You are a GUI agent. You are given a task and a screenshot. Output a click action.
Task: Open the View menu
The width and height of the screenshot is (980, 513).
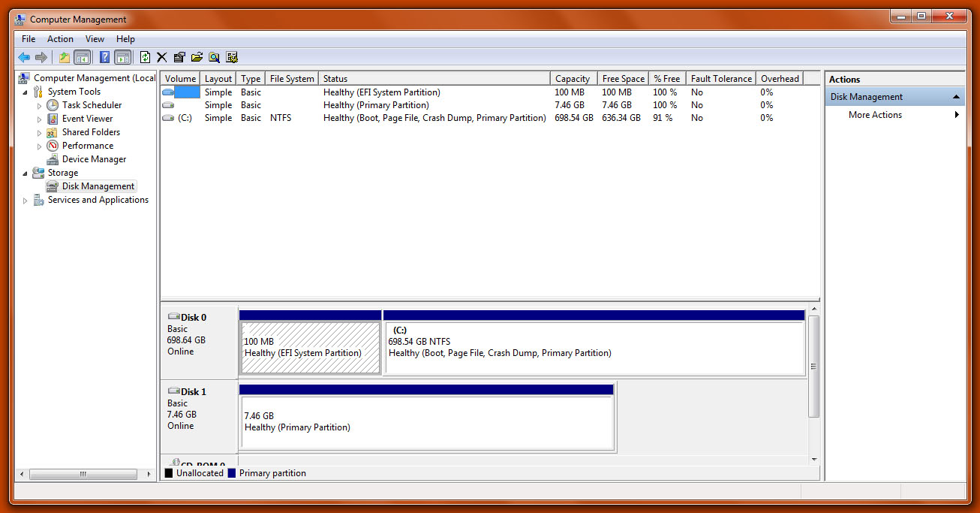tap(95, 39)
